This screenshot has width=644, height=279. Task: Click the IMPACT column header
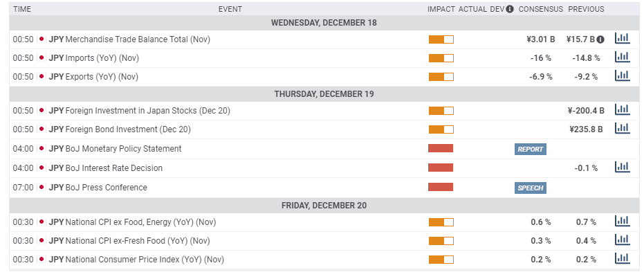click(441, 9)
